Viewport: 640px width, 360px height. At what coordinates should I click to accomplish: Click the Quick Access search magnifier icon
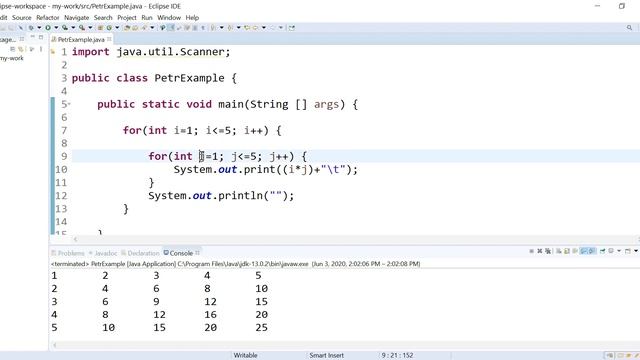coord(629,28)
